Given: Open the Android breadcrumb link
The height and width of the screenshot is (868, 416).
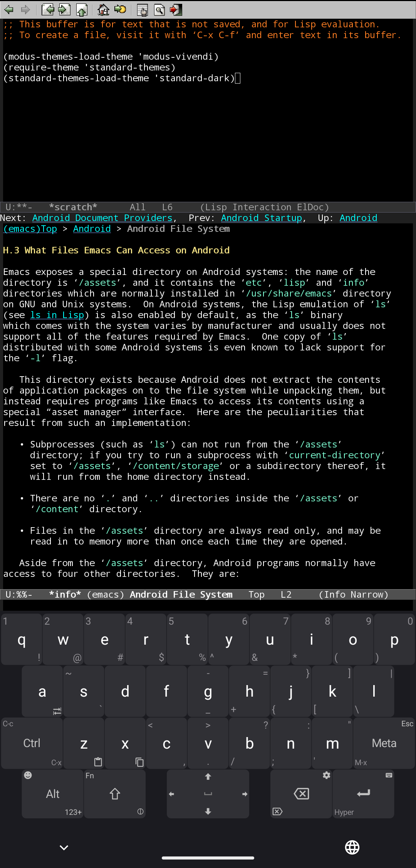Looking at the screenshot, I should (92, 229).
